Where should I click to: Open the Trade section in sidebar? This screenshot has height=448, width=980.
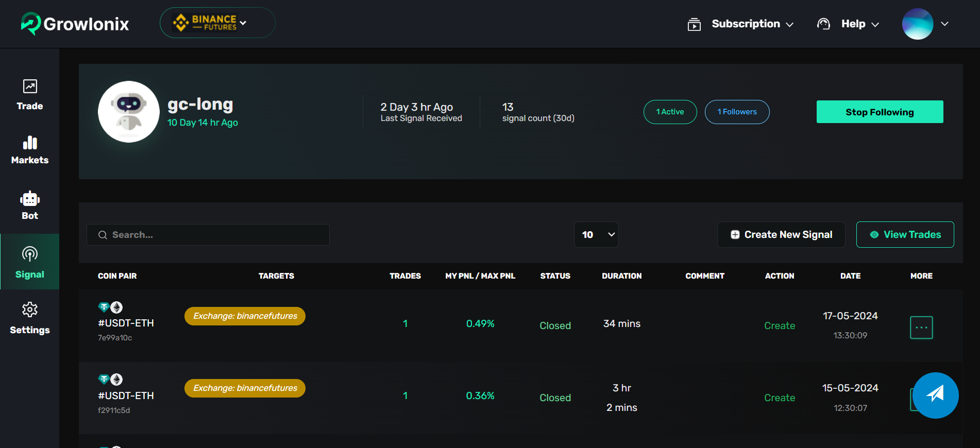(30, 95)
